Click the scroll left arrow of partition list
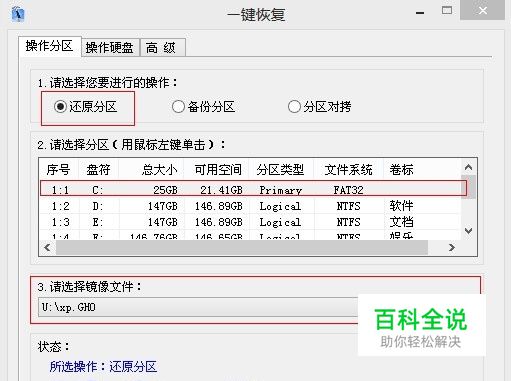 (x=47, y=247)
